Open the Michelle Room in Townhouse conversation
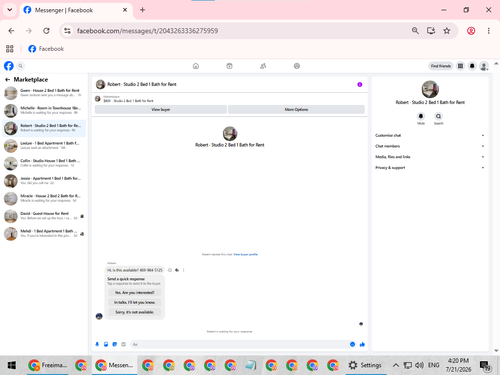This screenshot has width=500, height=375. coord(44,111)
